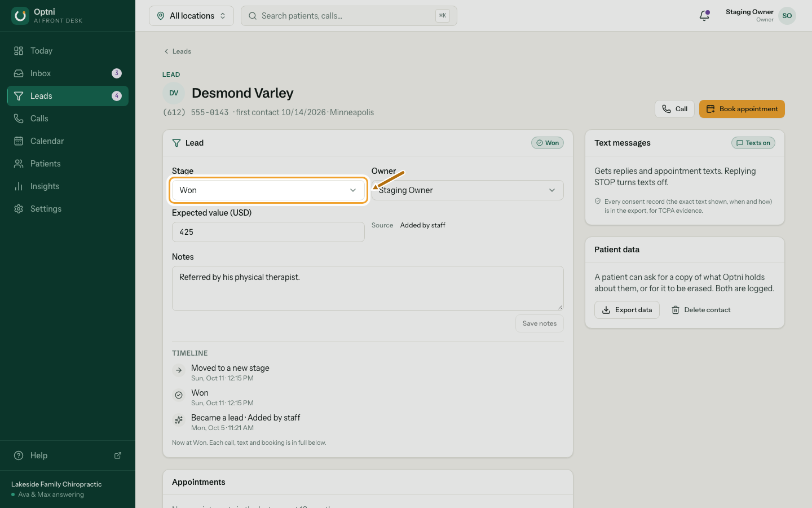Open the Owner dropdown

coord(467,190)
